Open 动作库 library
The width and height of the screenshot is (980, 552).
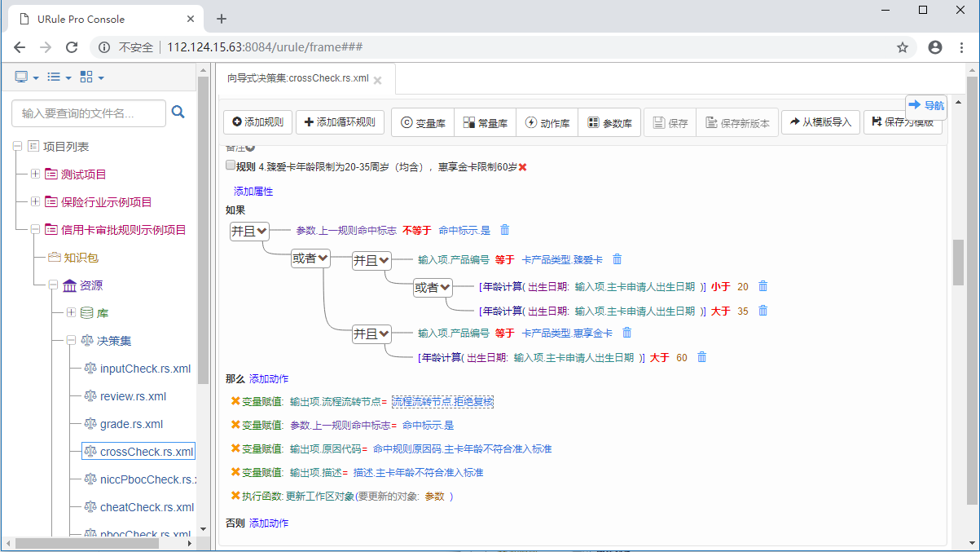(x=547, y=122)
